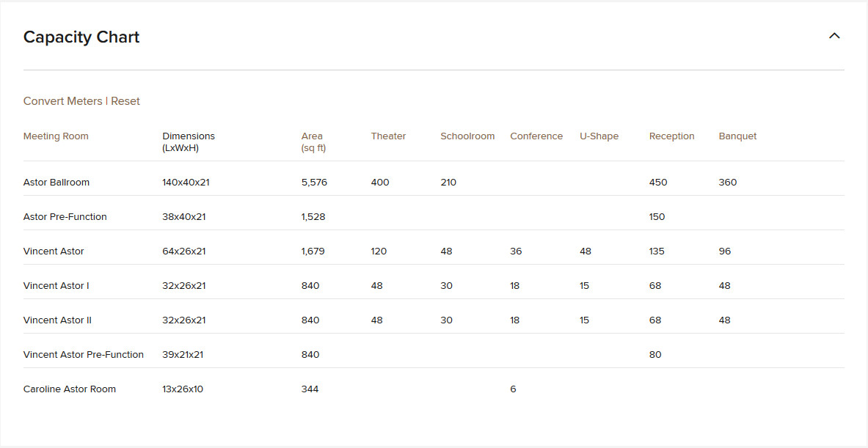Click the Vincent Astor Pre-Function room name
The width and height of the screenshot is (868, 448).
tap(84, 355)
